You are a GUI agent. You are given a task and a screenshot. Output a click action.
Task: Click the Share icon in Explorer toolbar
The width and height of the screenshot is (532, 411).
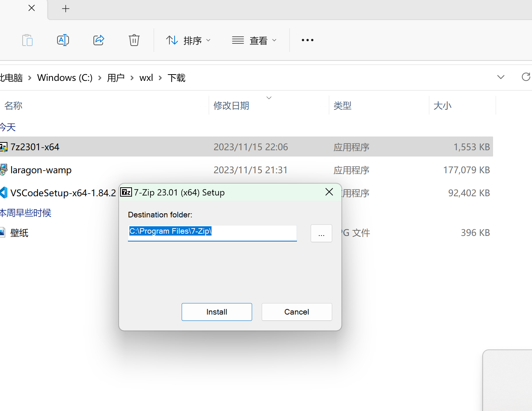(x=99, y=40)
